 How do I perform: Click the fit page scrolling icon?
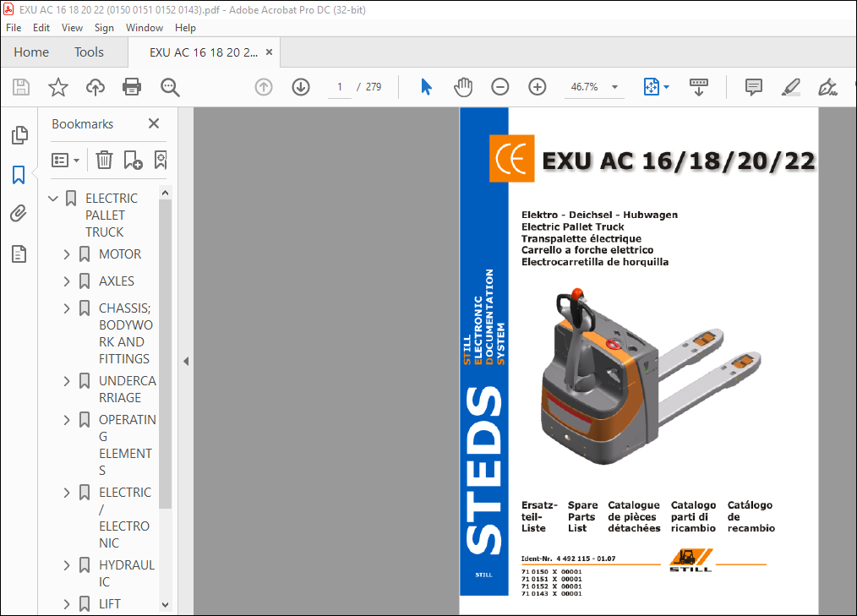652,87
